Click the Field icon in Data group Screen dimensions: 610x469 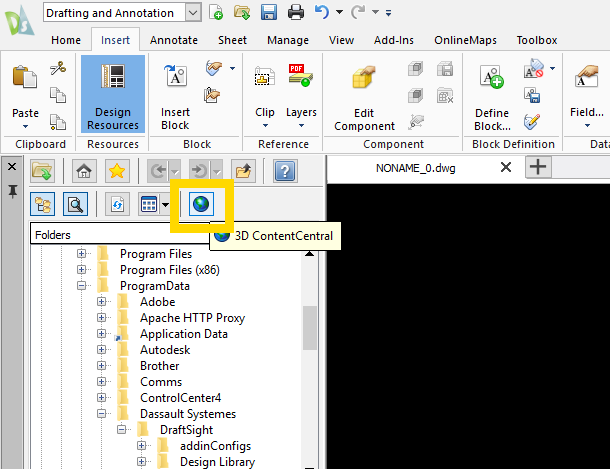pos(586,77)
